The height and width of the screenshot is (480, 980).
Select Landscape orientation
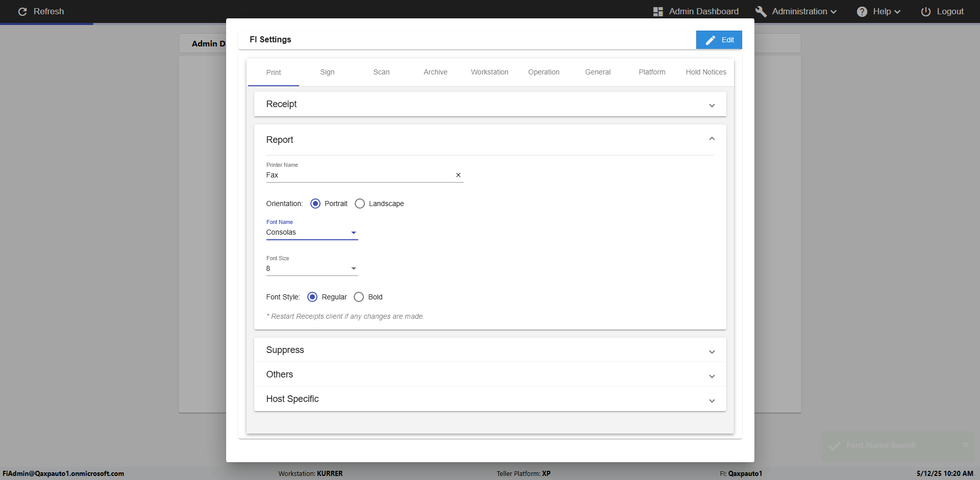(x=360, y=204)
